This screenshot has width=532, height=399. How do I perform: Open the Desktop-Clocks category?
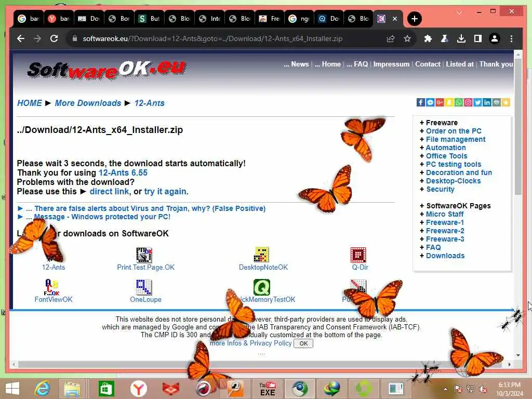453,181
